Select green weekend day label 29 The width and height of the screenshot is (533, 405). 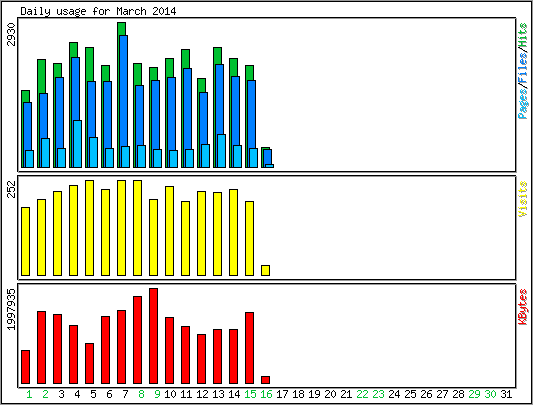pyautogui.click(x=474, y=394)
